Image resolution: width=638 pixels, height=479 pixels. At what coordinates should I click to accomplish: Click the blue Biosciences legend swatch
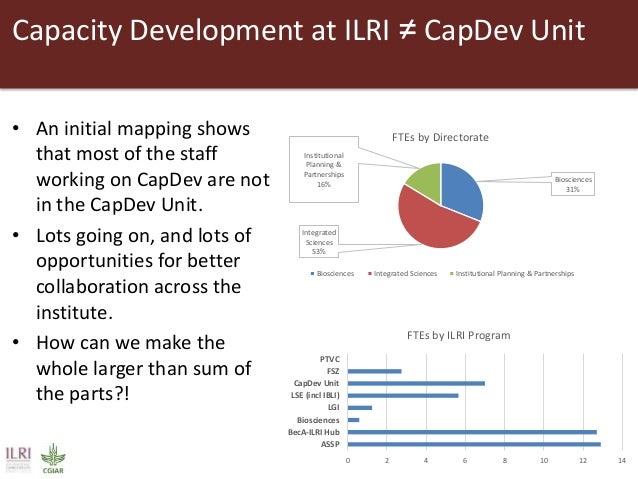tap(312, 273)
